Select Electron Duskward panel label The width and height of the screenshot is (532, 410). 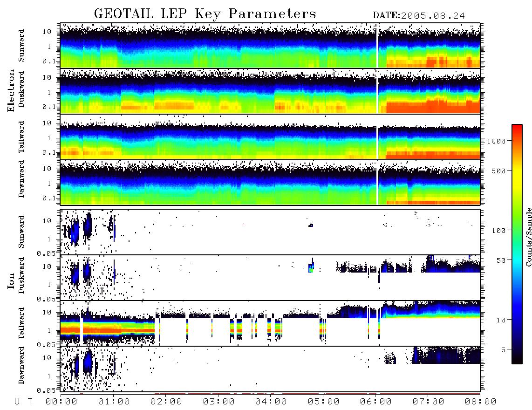tap(21, 89)
